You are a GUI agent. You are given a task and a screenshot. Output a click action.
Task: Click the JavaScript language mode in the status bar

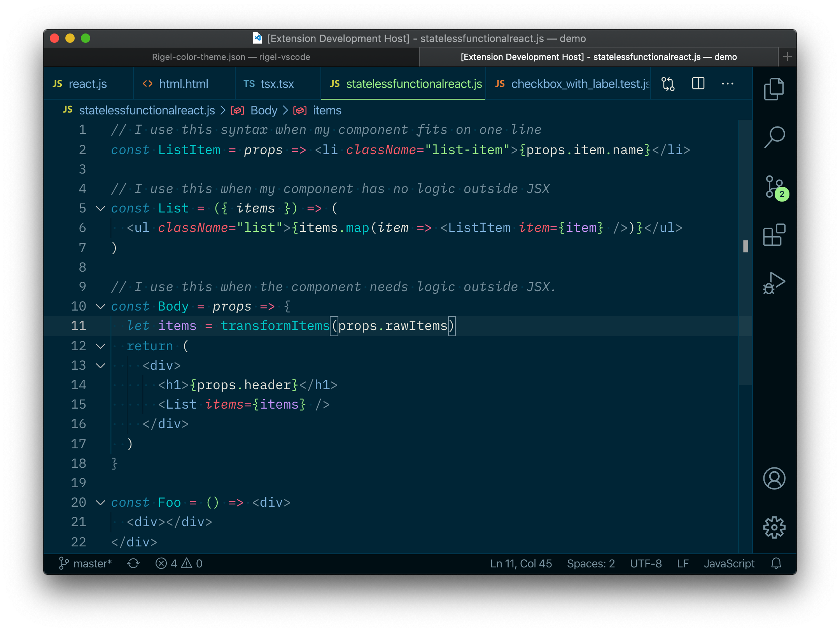click(729, 564)
